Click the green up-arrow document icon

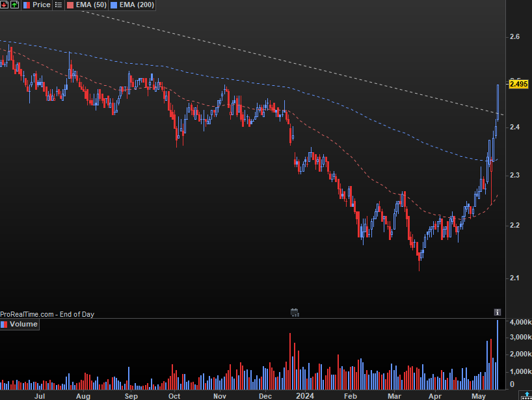click(x=14, y=5)
